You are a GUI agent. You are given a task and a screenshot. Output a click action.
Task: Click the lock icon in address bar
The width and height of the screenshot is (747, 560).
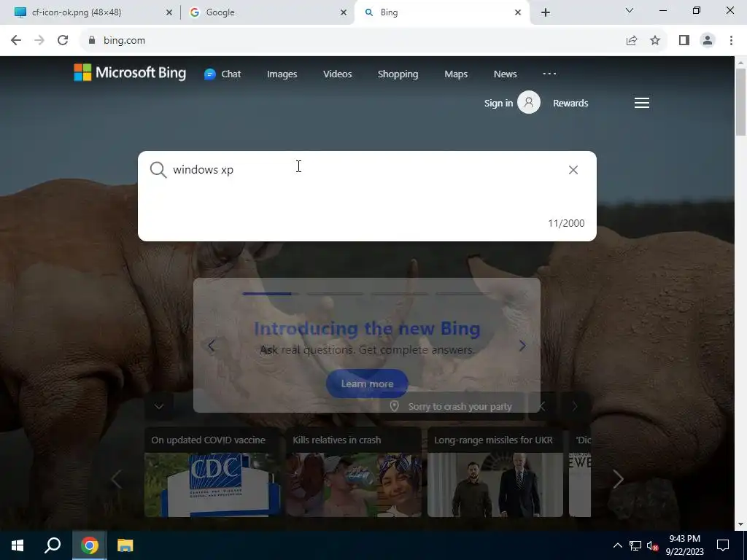tap(92, 41)
